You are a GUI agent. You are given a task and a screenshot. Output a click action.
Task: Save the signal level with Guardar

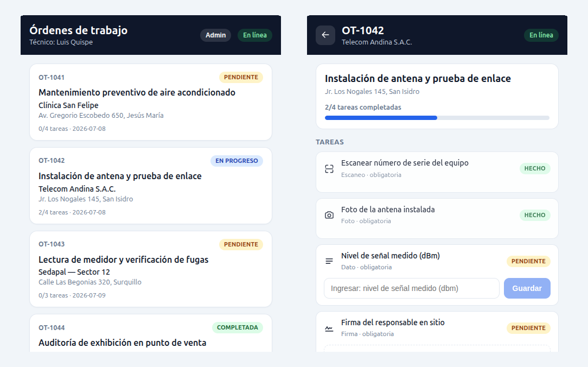(x=527, y=288)
